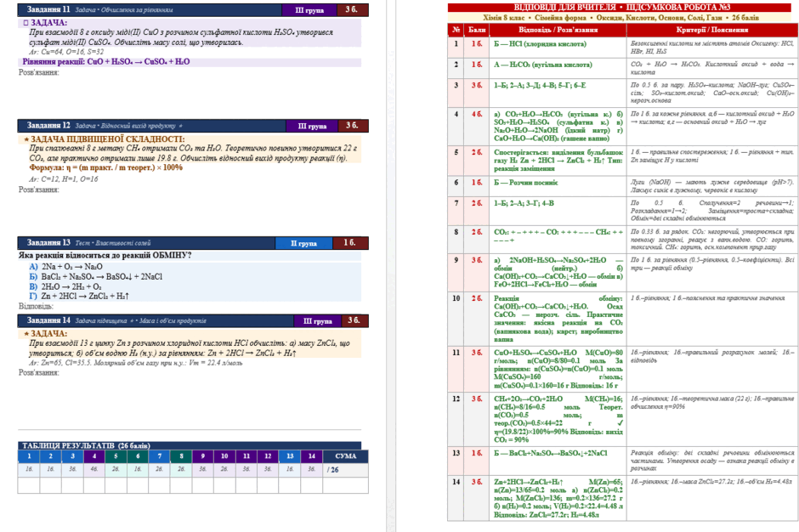Click row number '14' in the answer key
Screen dimensions: 799x532
point(456,482)
